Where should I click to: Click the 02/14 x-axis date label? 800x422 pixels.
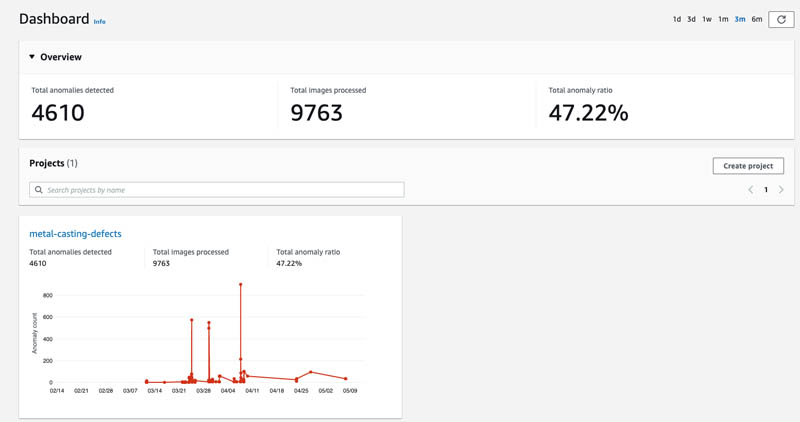57,391
